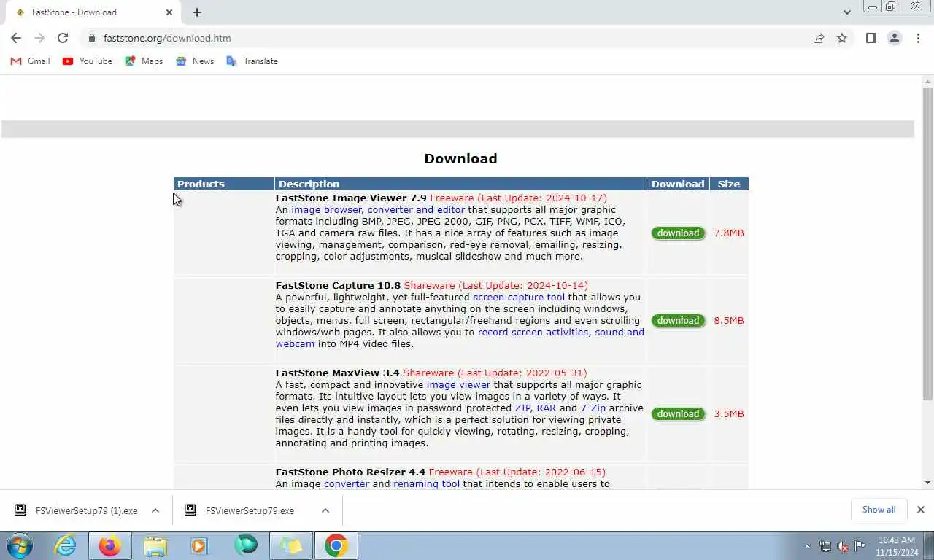934x560 pixels.
Task: Open a new browser tab
Action: coord(197,12)
